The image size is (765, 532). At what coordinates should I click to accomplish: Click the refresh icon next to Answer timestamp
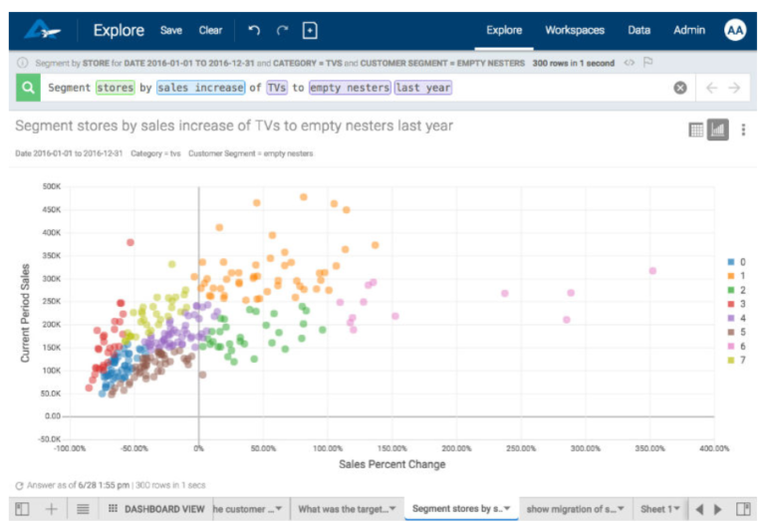click(20, 485)
